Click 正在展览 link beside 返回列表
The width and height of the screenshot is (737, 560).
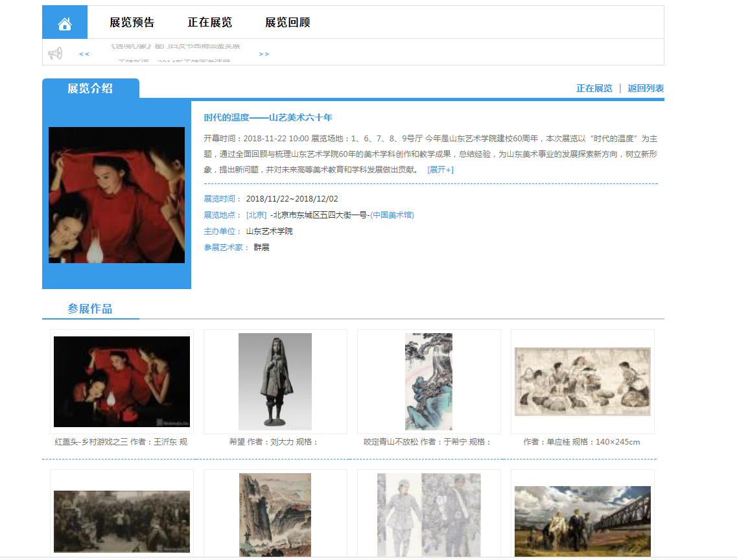click(594, 88)
